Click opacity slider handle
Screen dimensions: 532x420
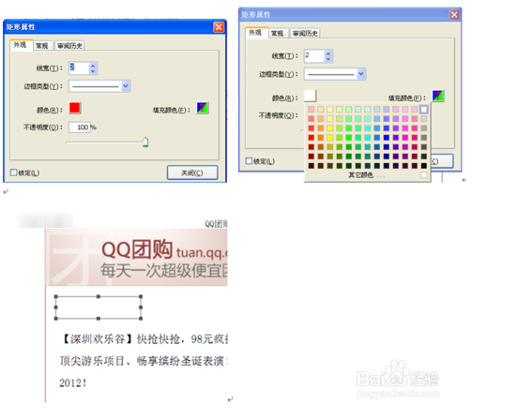tap(145, 142)
